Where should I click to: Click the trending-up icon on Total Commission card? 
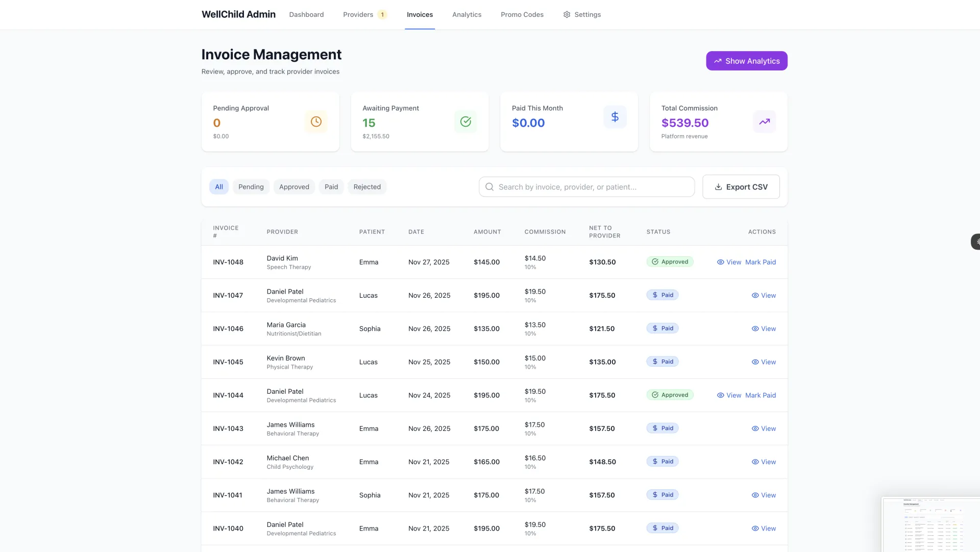[764, 122]
